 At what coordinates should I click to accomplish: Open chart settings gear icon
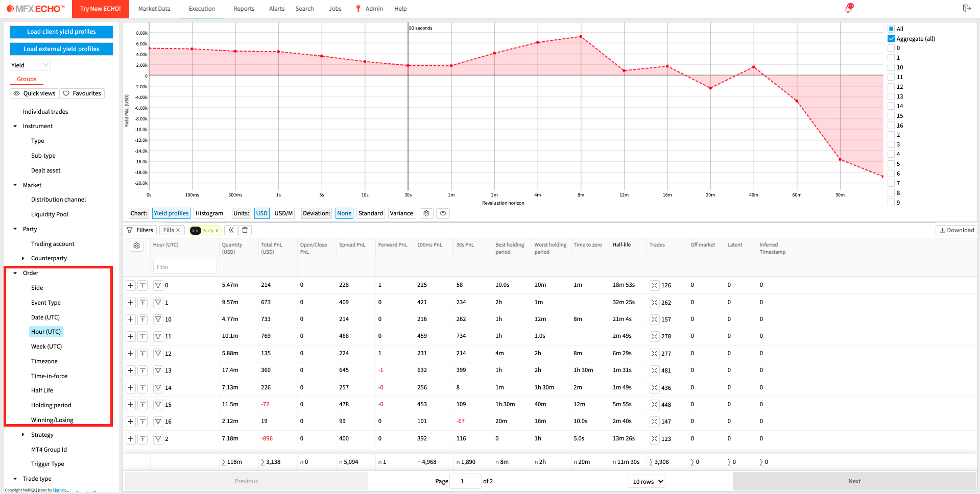pos(426,213)
